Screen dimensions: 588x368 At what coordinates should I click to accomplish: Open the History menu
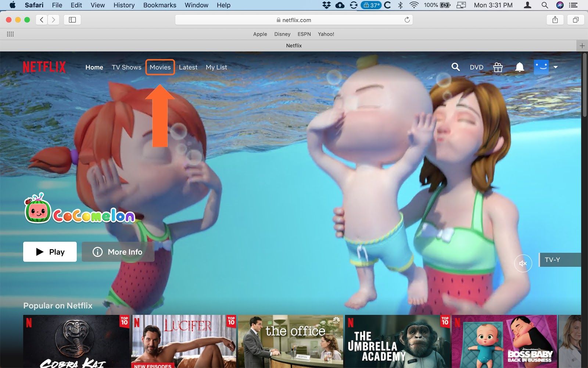(124, 5)
